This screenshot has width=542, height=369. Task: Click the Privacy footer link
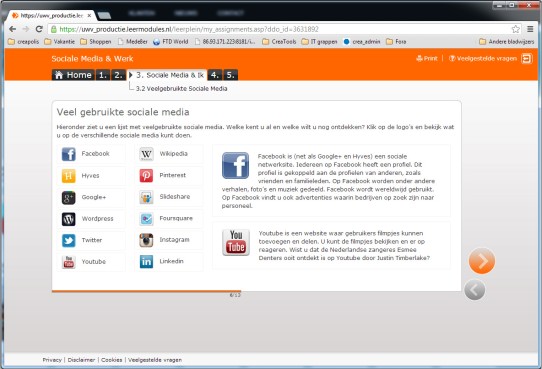click(x=52, y=360)
